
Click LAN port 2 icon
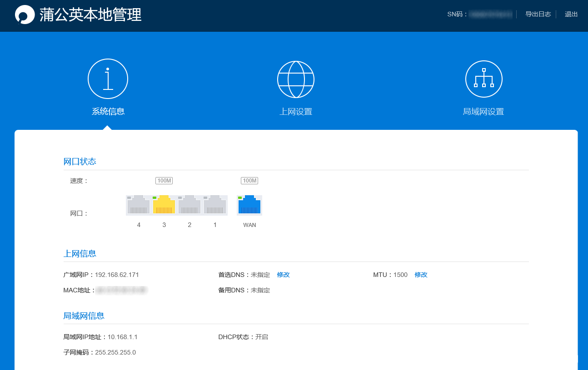click(x=189, y=205)
